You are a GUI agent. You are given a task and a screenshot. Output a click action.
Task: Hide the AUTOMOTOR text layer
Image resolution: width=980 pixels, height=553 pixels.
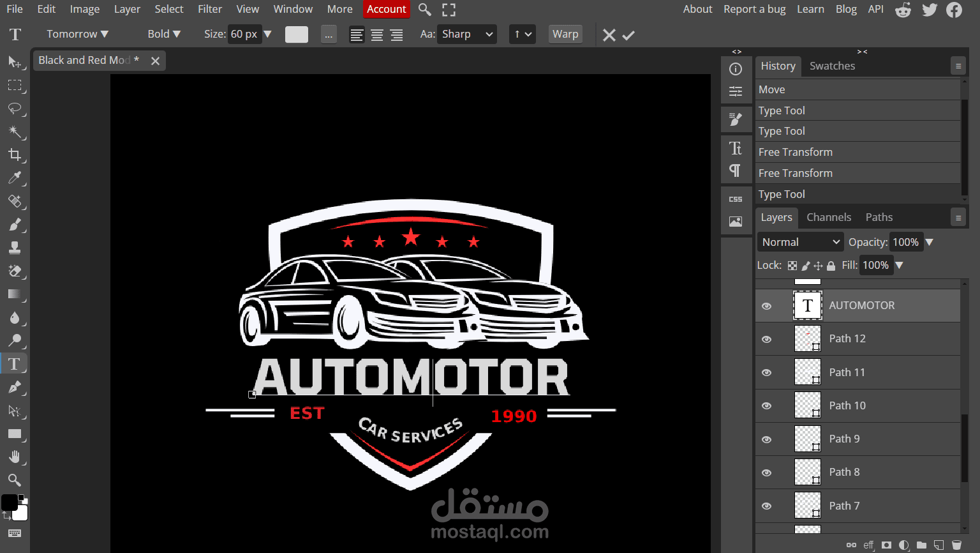tap(767, 306)
